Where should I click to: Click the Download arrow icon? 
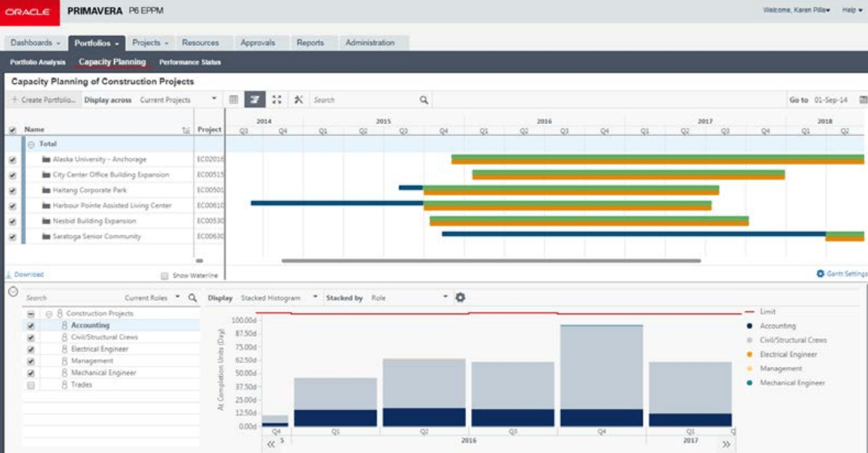coord(8,275)
